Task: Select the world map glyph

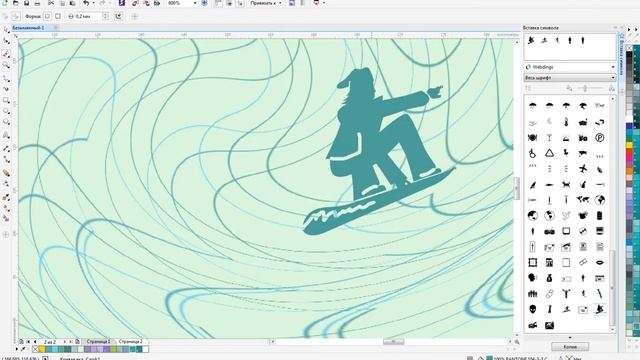Action: pos(583,200)
